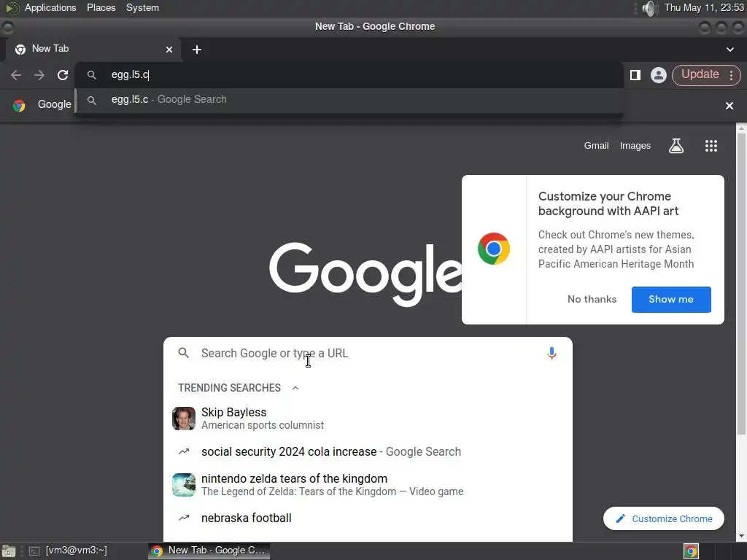Select nintendo zelda tears of the kingdom
747x560 pixels.
point(368,484)
